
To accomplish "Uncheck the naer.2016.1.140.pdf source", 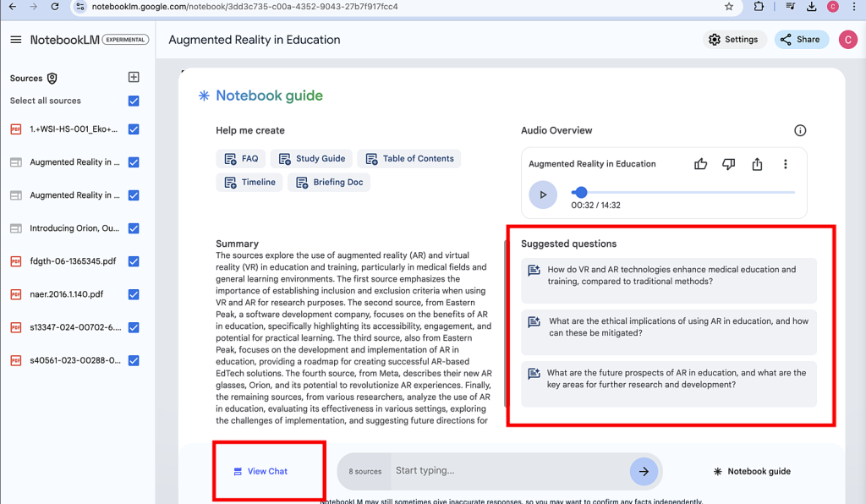I will [134, 294].
